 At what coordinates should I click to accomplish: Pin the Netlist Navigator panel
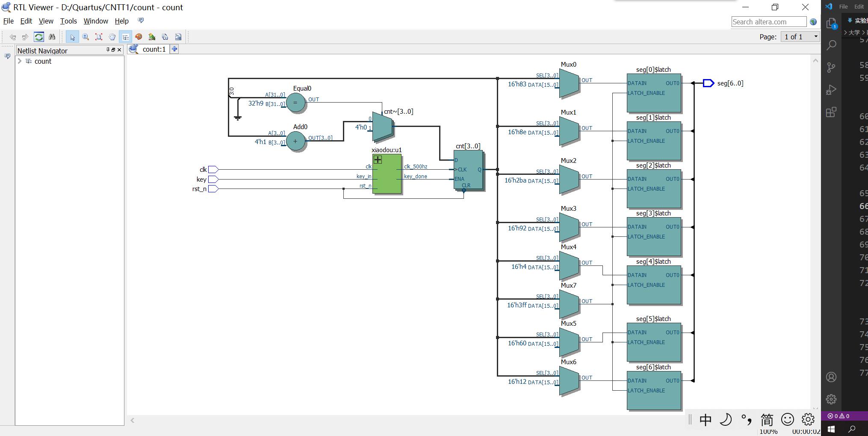[108, 50]
